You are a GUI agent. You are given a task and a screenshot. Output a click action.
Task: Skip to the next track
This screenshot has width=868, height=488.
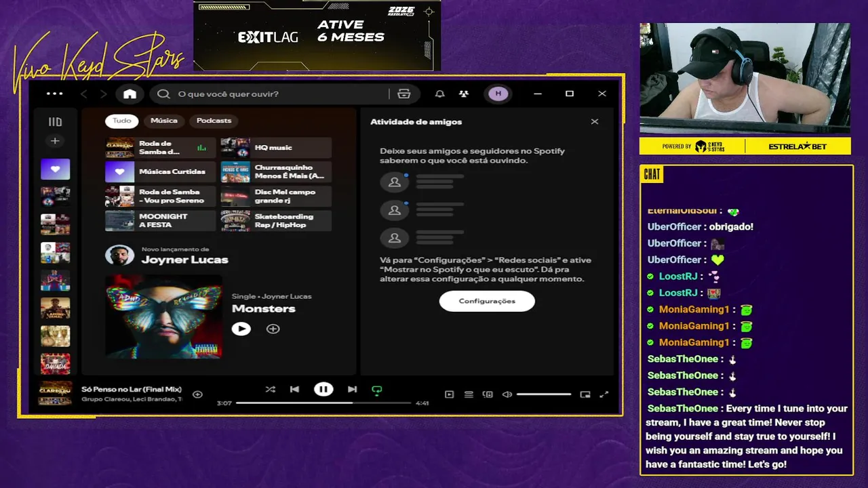(352, 390)
